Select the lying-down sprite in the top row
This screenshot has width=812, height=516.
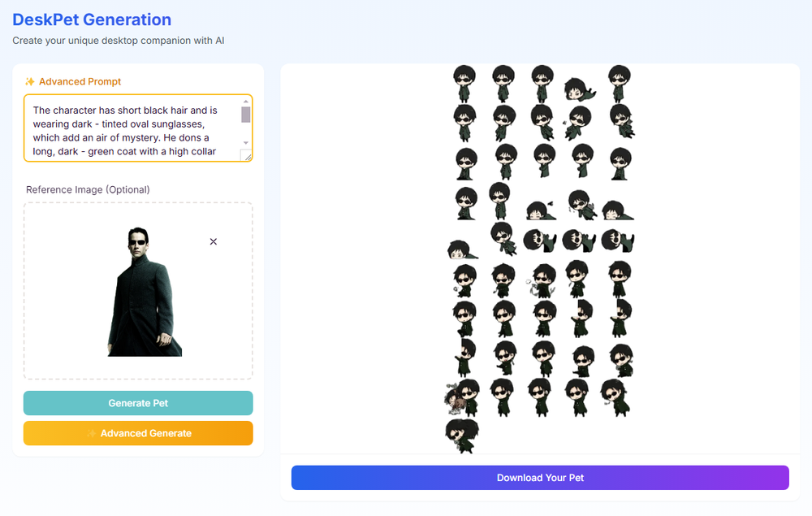pos(580,89)
